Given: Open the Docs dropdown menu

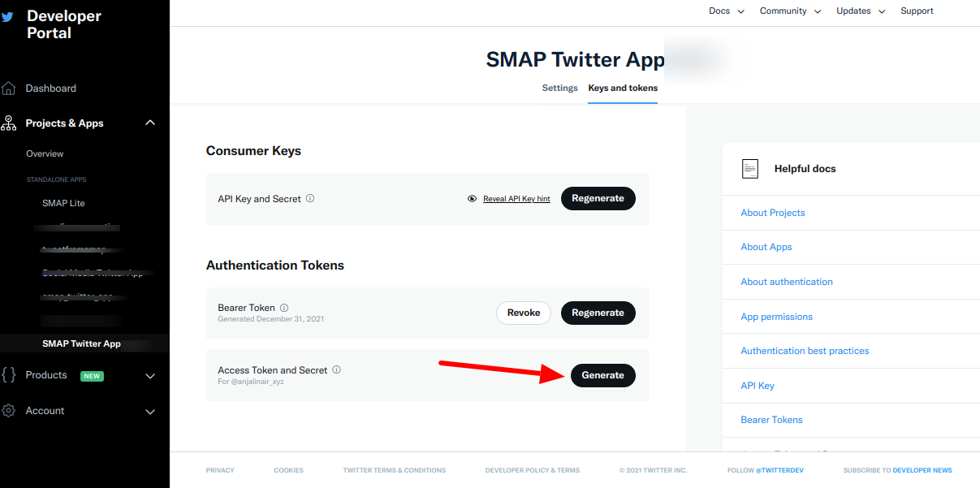Looking at the screenshot, I should (x=726, y=11).
